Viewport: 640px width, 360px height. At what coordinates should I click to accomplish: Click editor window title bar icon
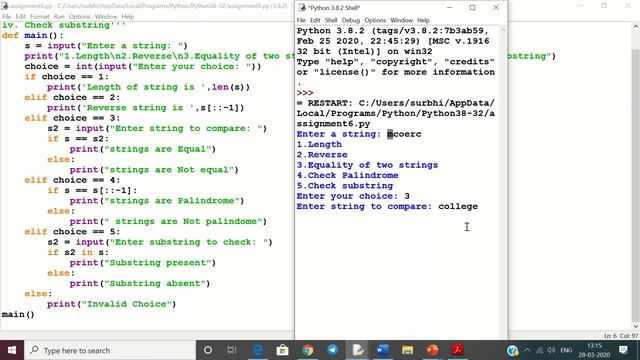pos(5,6)
